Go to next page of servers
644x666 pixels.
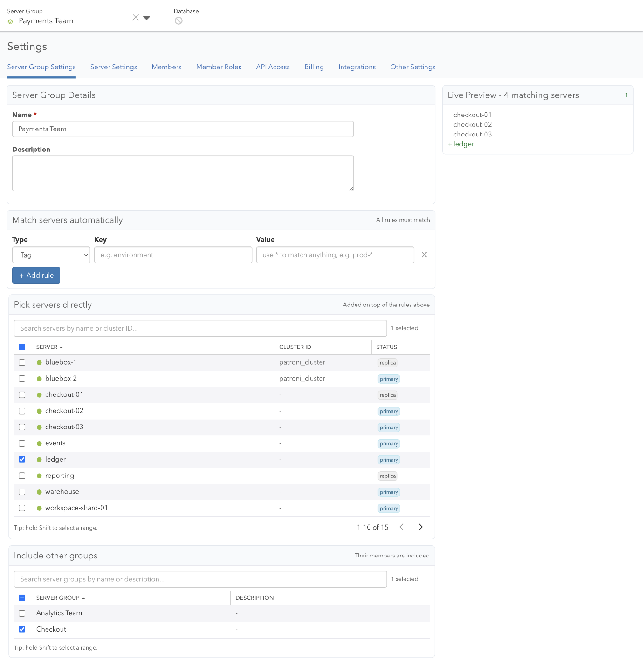(420, 527)
